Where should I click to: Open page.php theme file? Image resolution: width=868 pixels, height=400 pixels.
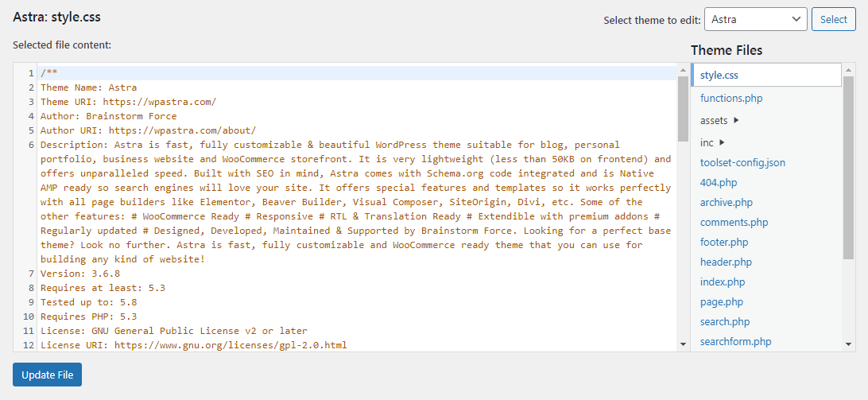click(x=721, y=302)
